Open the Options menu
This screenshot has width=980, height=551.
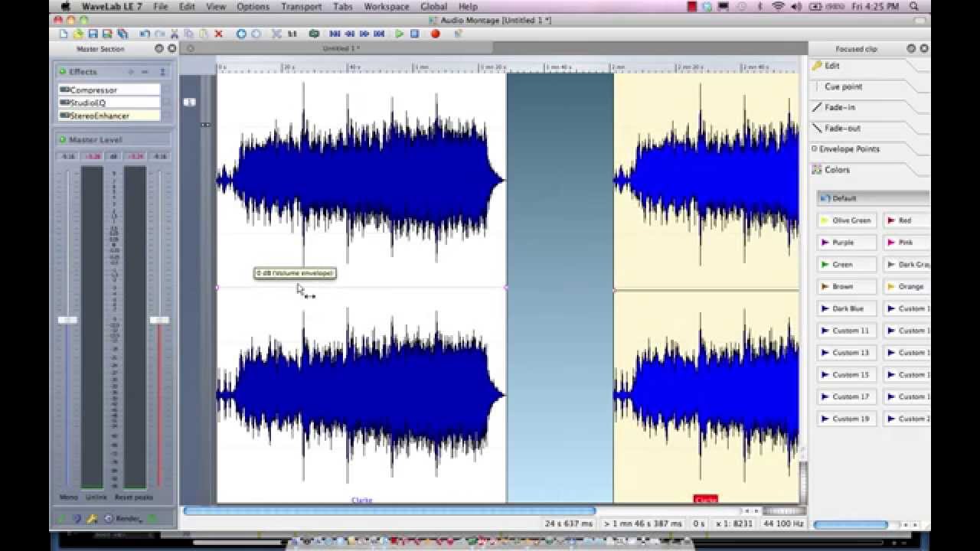(253, 6)
